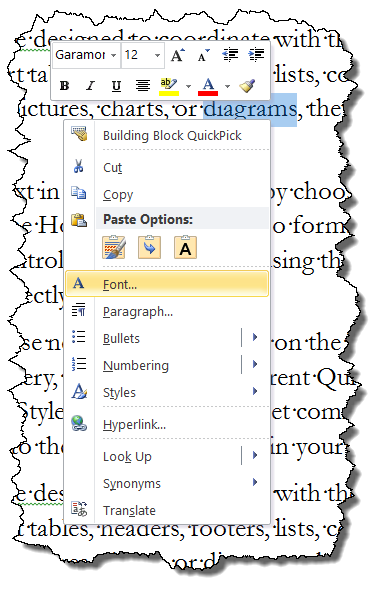The width and height of the screenshot is (382, 591).
Task: Click the Paragraph icon in menu
Action: click(x=79, y=310)
